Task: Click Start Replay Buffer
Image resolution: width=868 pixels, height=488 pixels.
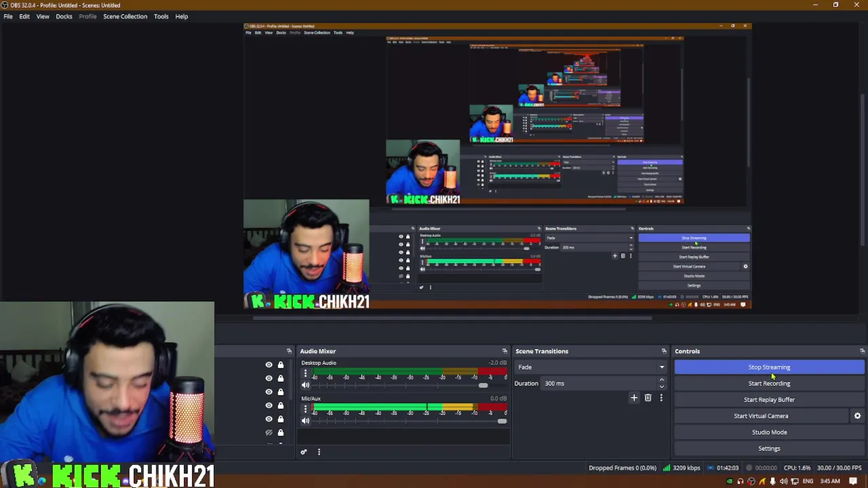Action: (769, 400)
